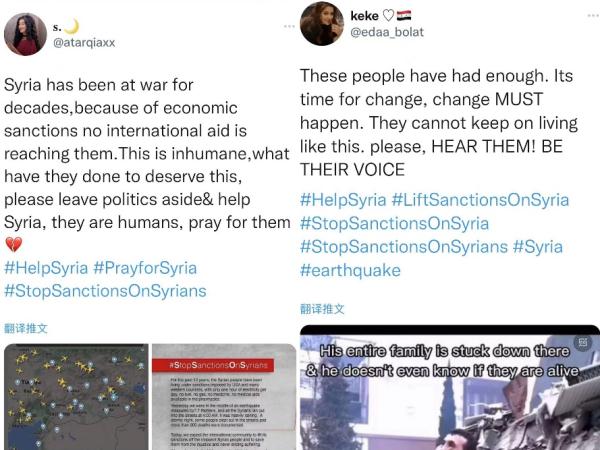Image resolution: width=600 pixels, height=450 pixels.
Task: Open the StopSanctionsOnSyrians text image
Action: point(224,397)
